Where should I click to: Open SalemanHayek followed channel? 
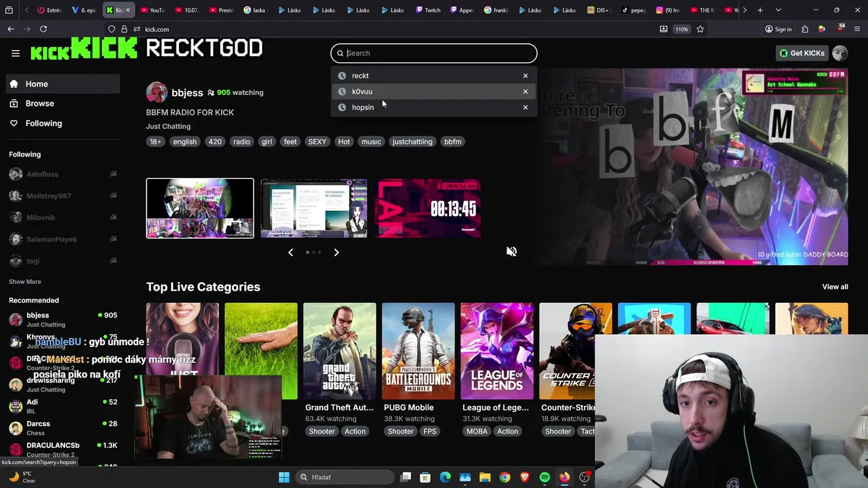[63, 239]
